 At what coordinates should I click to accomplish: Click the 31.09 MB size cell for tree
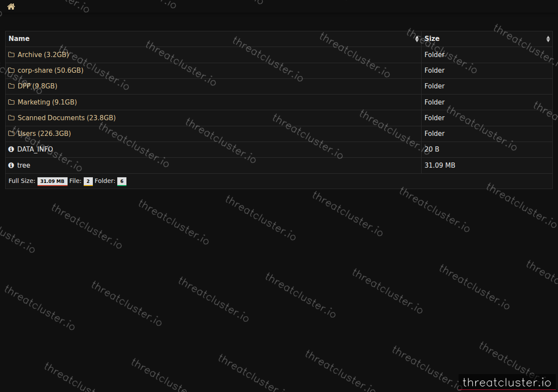click(x=487, y=166)
